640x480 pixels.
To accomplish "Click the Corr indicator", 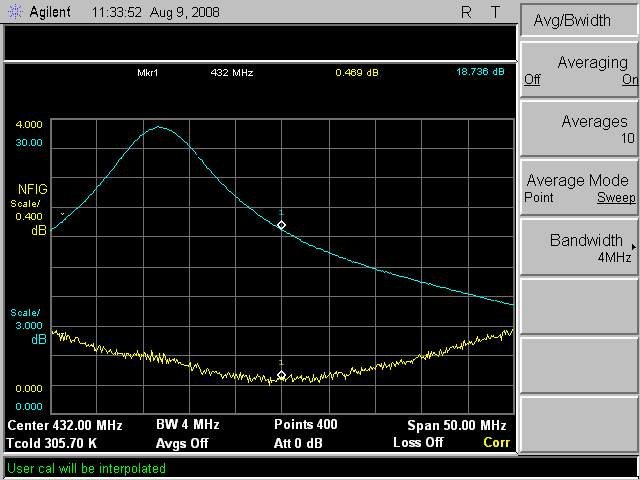I will 496,442.
